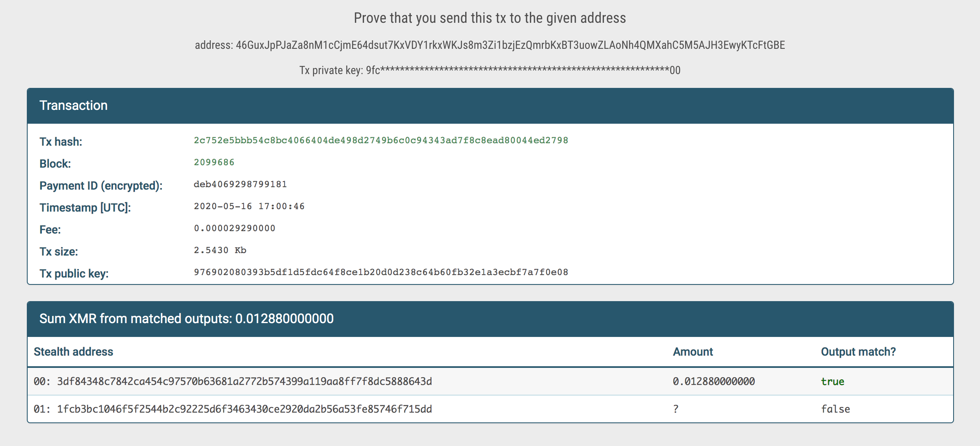Click the page heading about proving tx
Screen dimensions: 980x446
coord(490,18)
